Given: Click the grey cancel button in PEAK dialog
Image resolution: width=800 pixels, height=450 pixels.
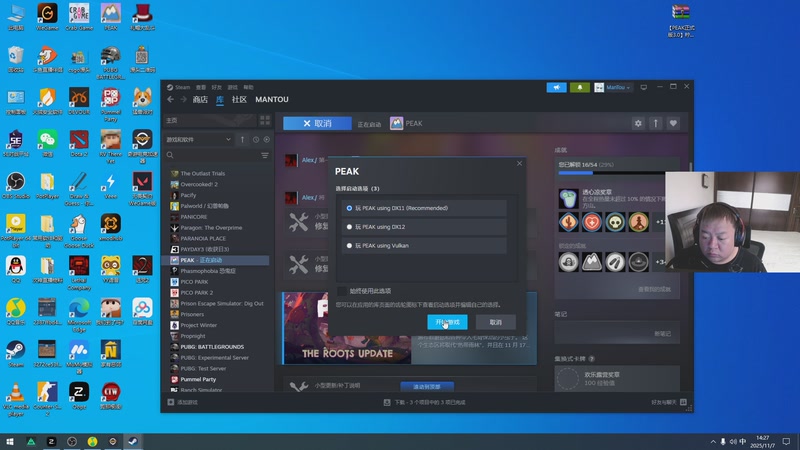Looking at the screenshot, I should pos(495,322).
